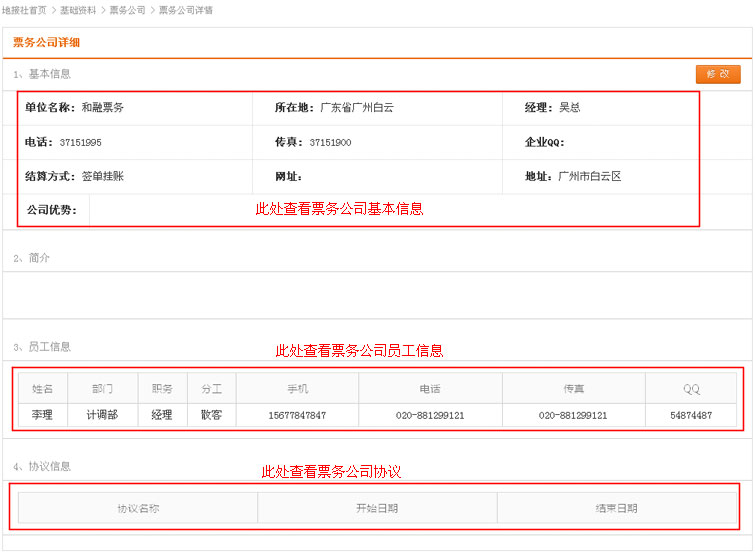Click the 3、员工信息 section header
Viewport: 755px width, 554px height.
coord(42,347)
